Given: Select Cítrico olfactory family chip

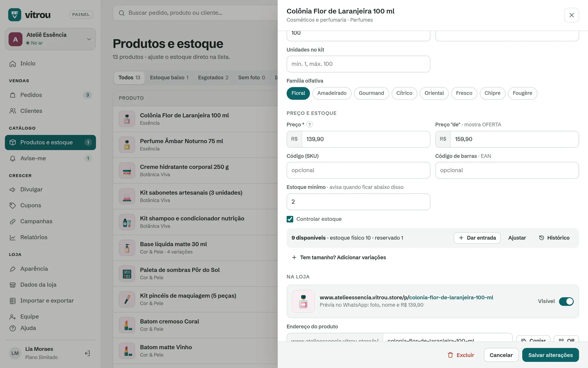Looking at the screenshot, I should 404,93.
